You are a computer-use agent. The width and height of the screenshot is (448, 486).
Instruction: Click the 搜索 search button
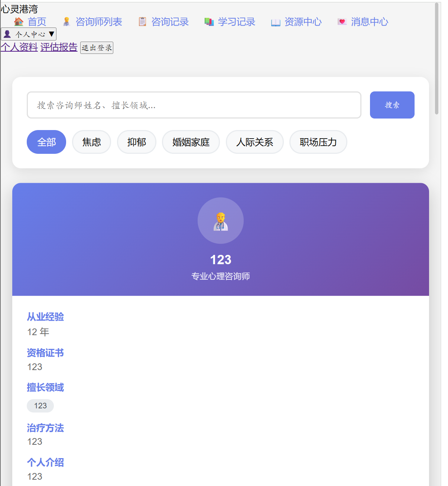(x=392, y=105)
